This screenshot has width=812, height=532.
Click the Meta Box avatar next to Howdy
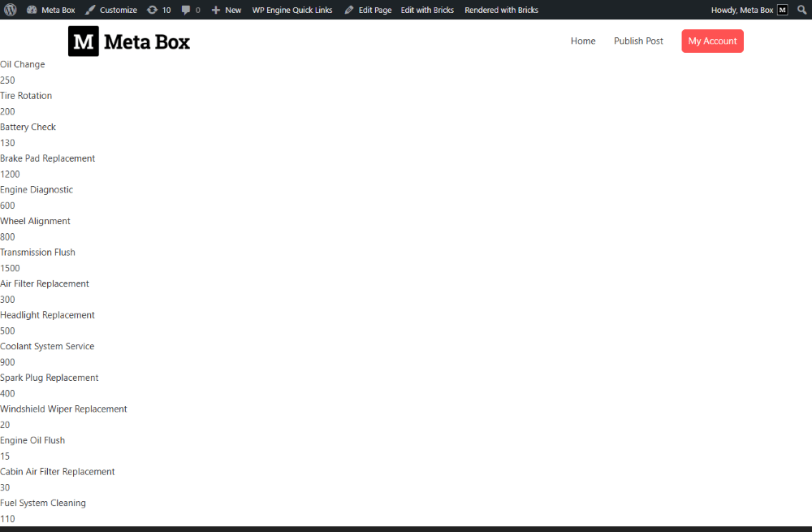[x=780, y=10]
